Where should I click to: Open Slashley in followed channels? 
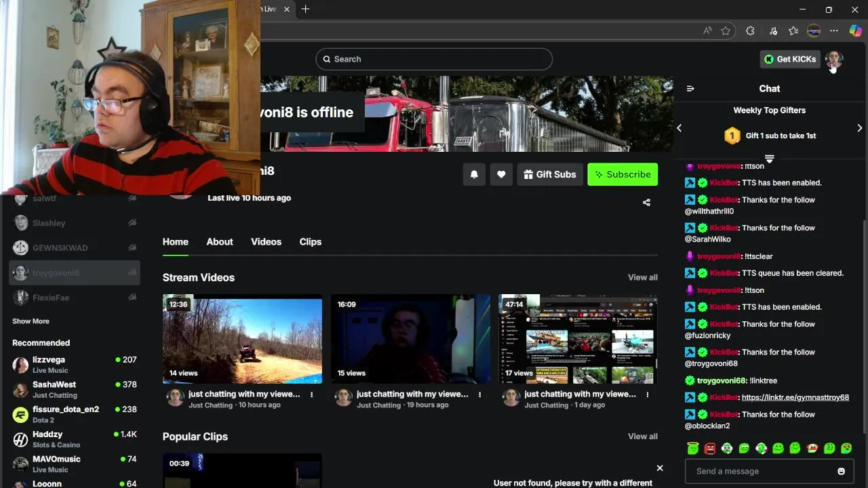(x=75, y=223)
